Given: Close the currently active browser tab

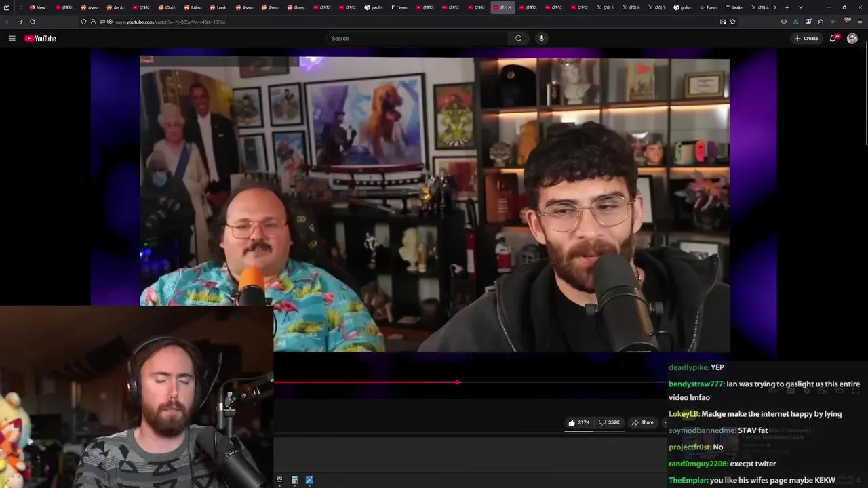Looking at the screenshot, I should click(x=510, y=7).
